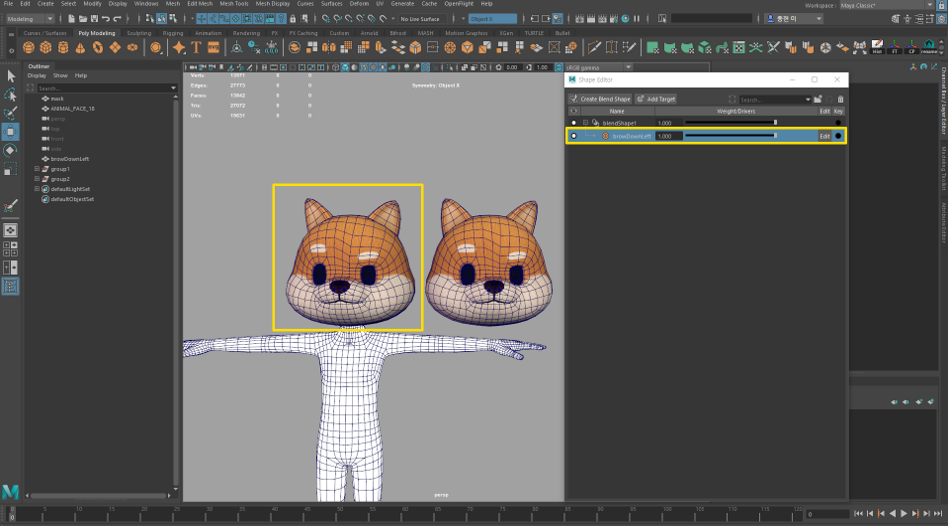
Task: Click the Add Target button
Action: coord(656,99)
